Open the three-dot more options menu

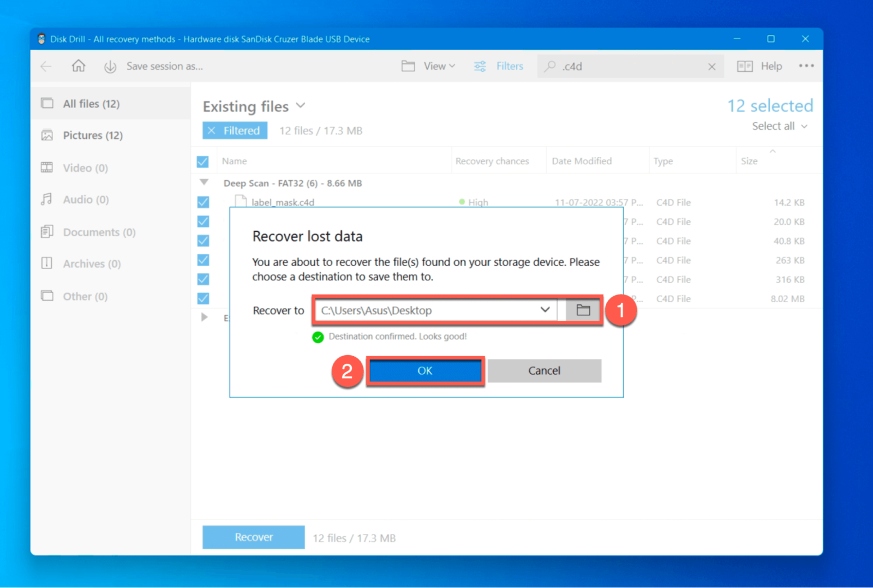(806, 66)
